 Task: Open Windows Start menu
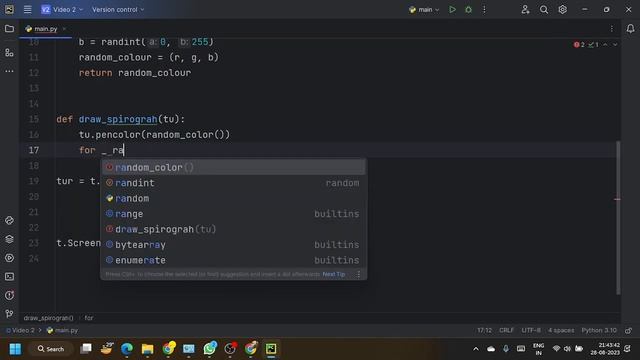[x=15, y=349]
